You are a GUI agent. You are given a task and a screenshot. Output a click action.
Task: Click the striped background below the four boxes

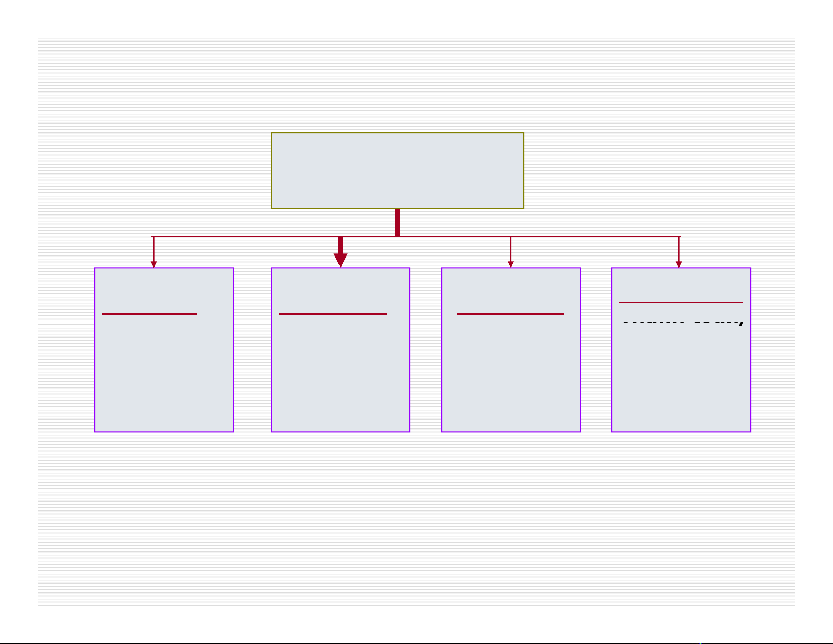coord(415,515)
